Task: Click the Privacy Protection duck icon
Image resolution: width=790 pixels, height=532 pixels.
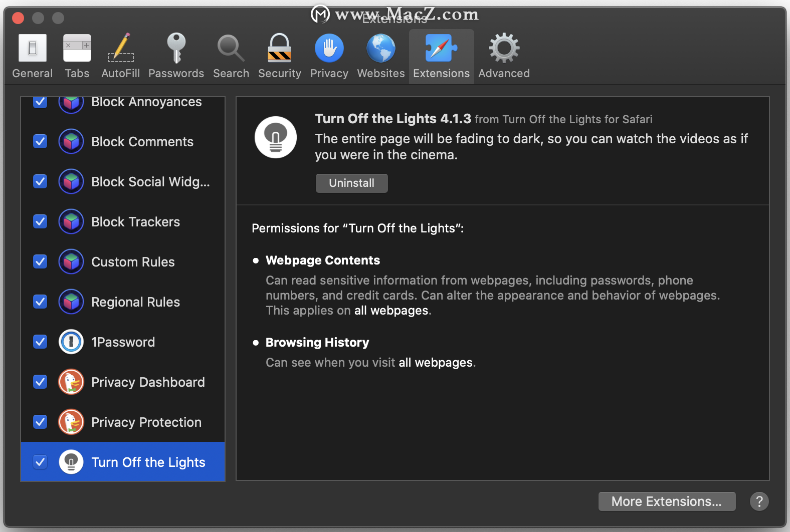Action: point(71,422)
